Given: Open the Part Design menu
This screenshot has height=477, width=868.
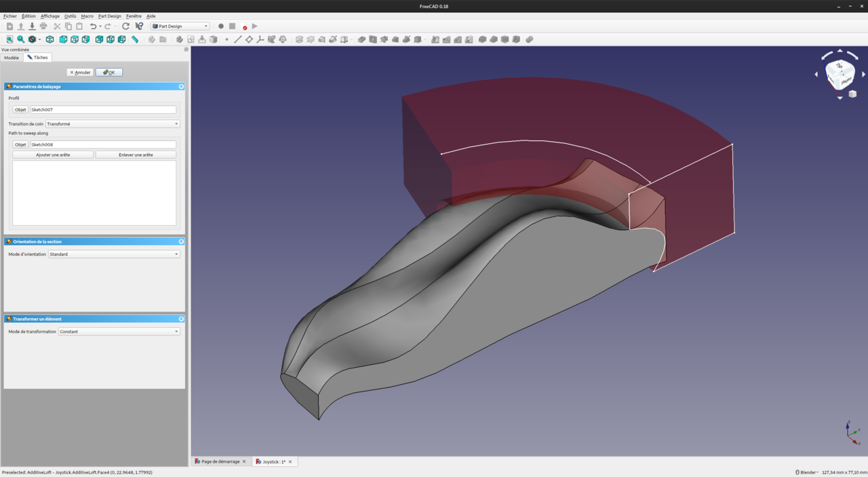Looking at the screenshot, I should point(110,16).
